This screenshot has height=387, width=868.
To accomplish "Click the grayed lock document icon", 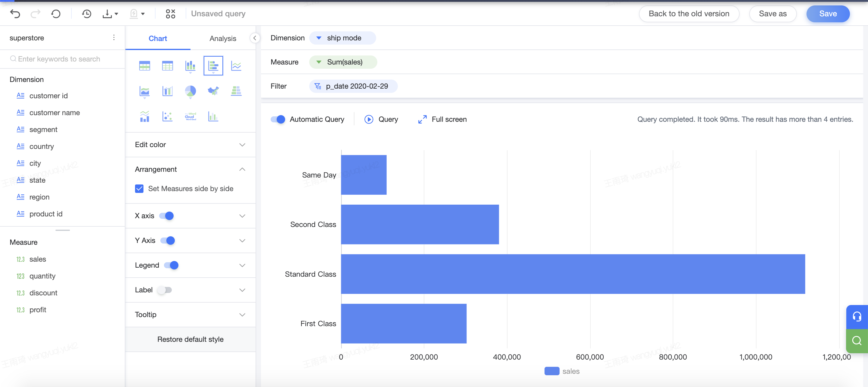I will pyautogui.click(x=134, y=14).
